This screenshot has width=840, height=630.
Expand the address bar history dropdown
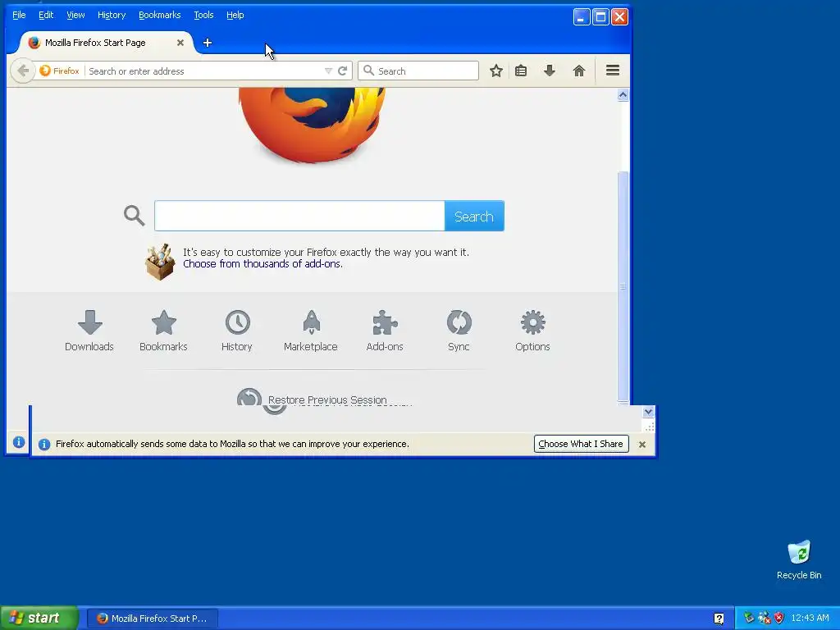tap(328, 71)
